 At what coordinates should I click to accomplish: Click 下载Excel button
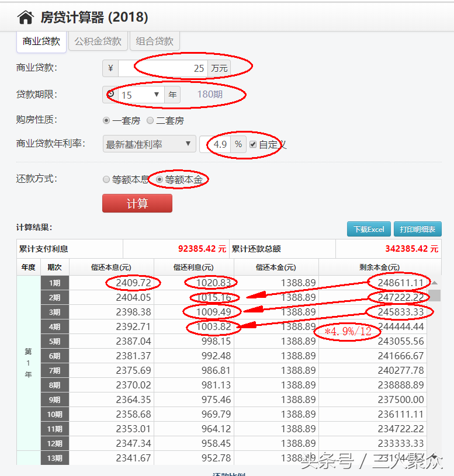point(369,229)
